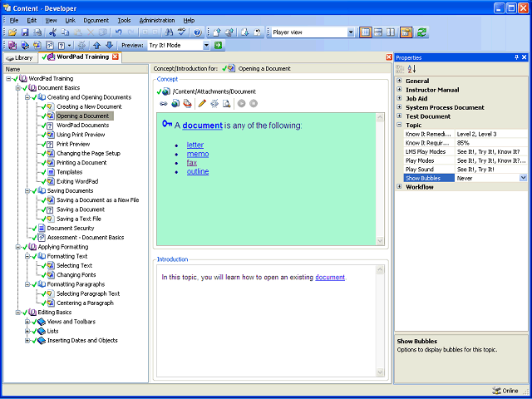Click the link chain icon in Concept

pyautogui.click(x=164, y=103)
